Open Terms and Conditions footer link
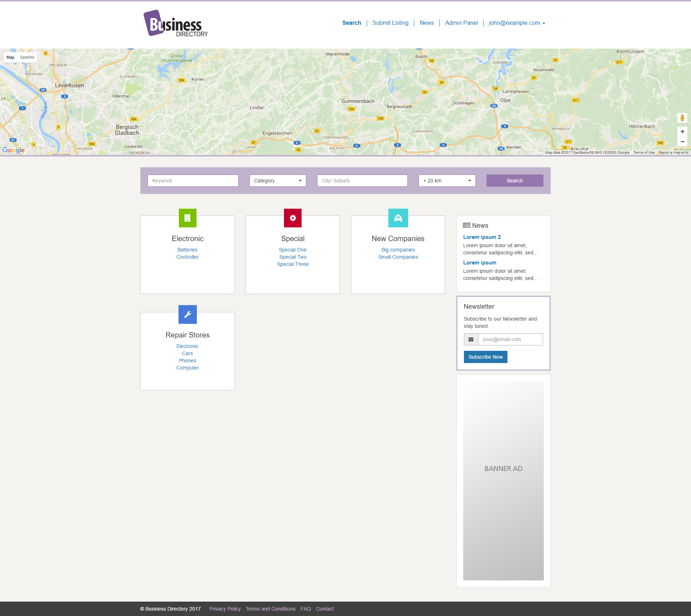The image size is (691, 616). pyautogui.click(x=271, y=609)
